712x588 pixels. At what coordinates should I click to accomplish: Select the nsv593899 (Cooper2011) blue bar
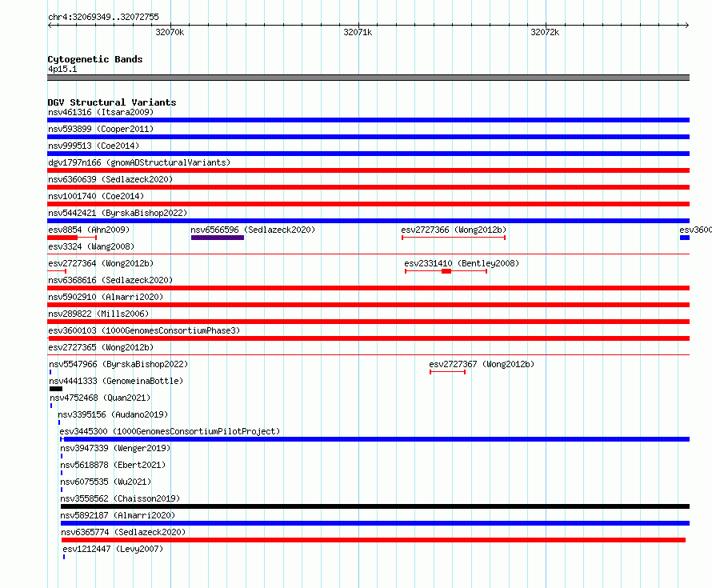tap(368, 137)
